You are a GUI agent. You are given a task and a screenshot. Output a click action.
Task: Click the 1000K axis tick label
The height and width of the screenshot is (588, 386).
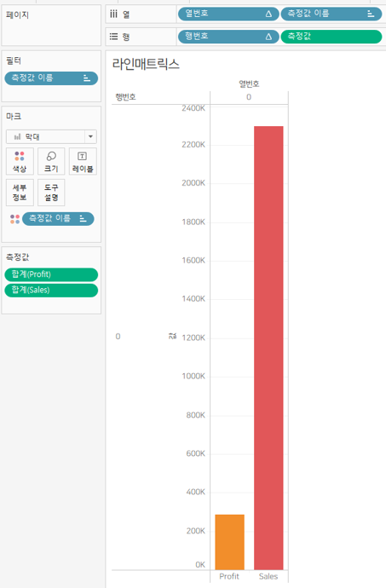[193, 376]
